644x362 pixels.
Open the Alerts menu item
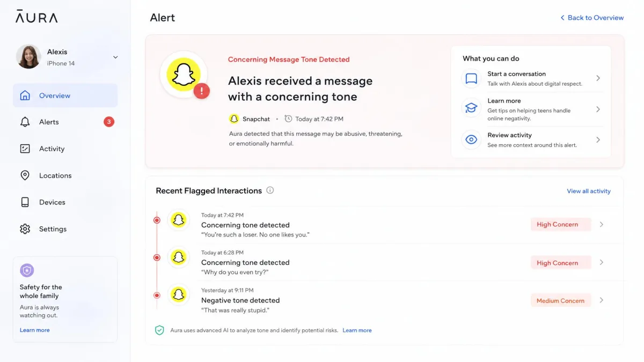(x=65, y=122)
